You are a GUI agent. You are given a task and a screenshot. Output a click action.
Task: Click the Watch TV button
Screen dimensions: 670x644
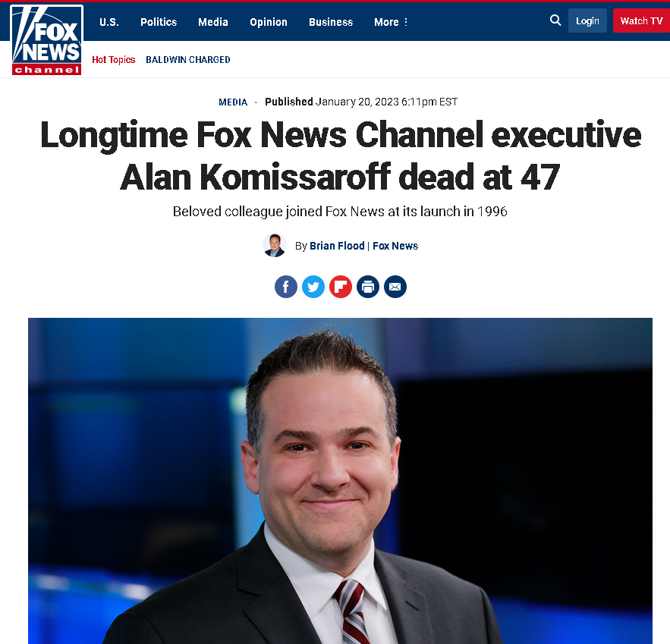641,20
